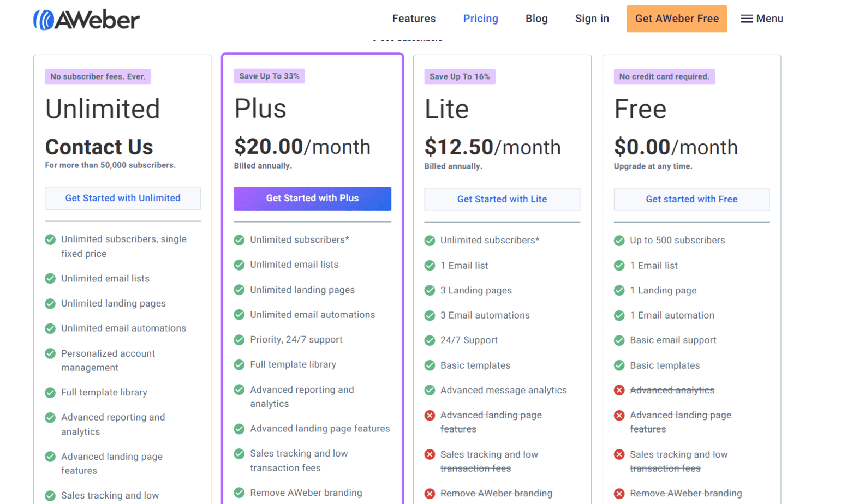Click the orange Get AWeber Free button
This screenshot has height=504, width=853.
tap(677, 19)
